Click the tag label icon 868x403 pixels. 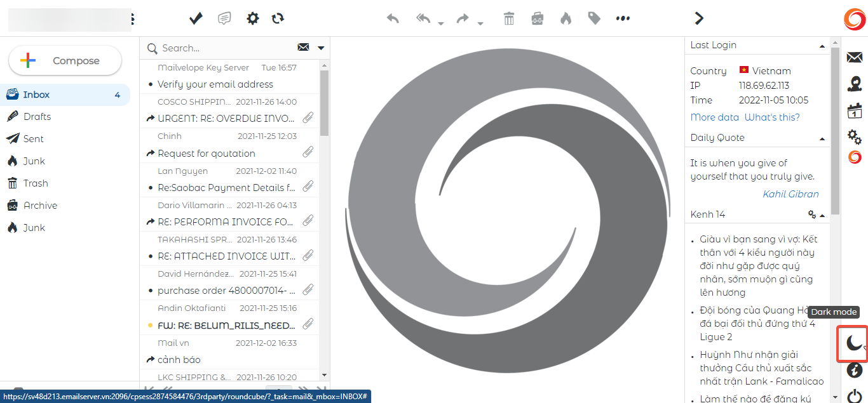pos(594,18)
